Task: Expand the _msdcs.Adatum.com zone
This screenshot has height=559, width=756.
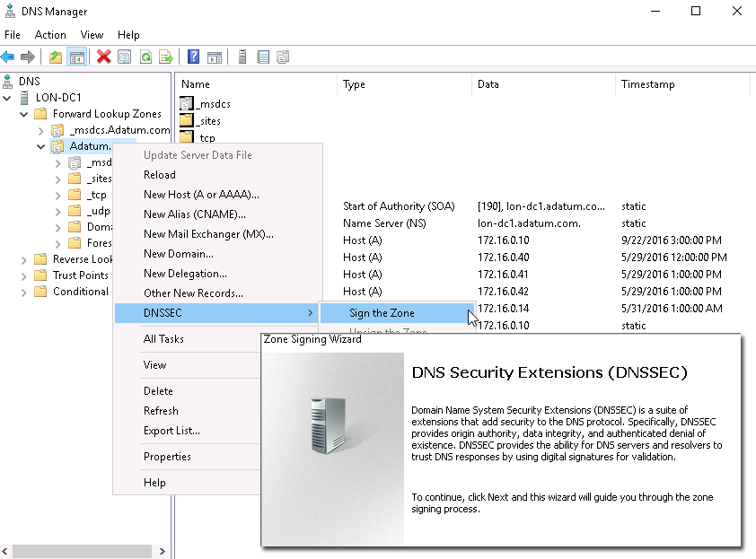Action: [x=41, y=131]
